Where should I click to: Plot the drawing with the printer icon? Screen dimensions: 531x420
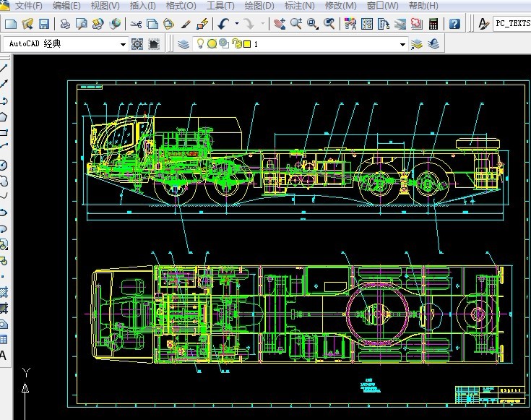tap(65, 24)
